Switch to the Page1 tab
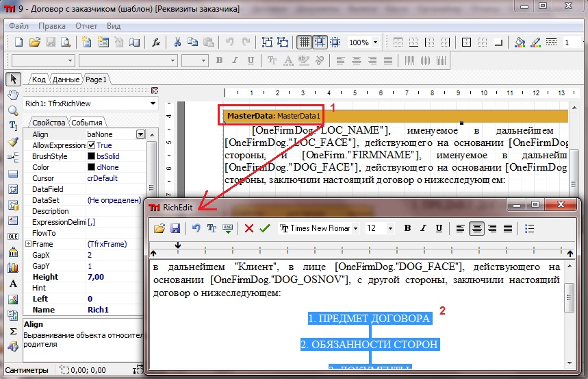 (x=96, y=80)
